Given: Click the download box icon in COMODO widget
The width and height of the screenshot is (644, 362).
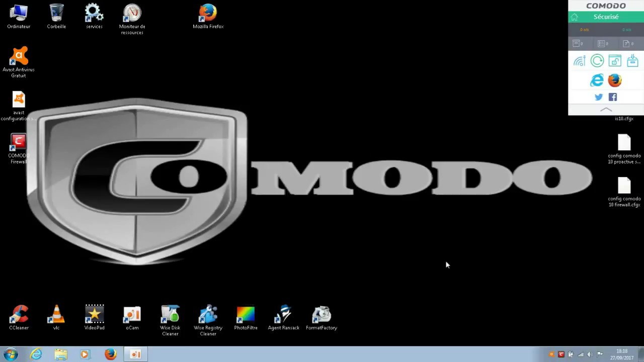Looking at the screenshot, I should [632, 61].
